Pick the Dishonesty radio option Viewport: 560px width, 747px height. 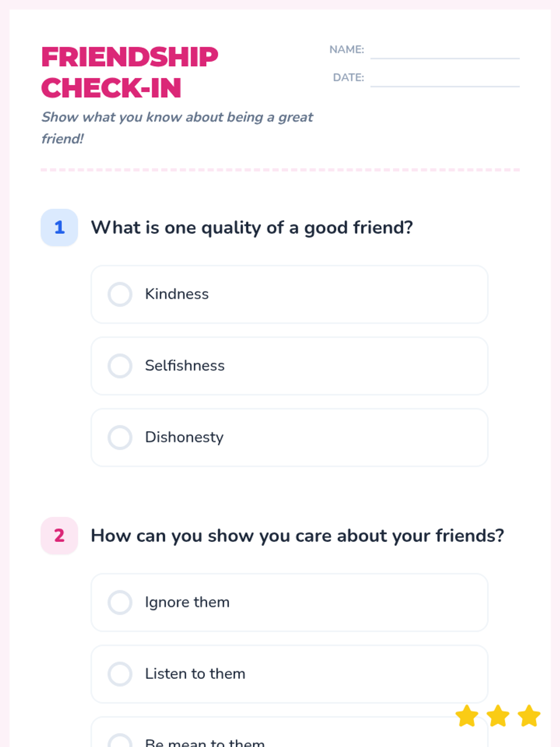(120, 437)
